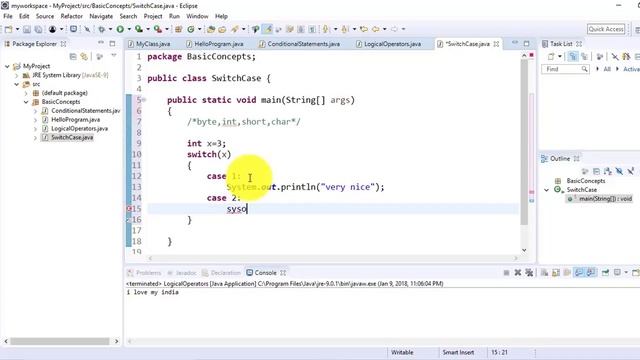Expand HelloProgram.java tree node

35,120
